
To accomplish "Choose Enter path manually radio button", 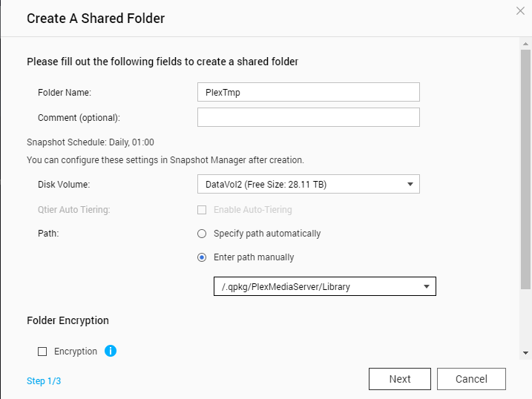I will tap(202, 257).
